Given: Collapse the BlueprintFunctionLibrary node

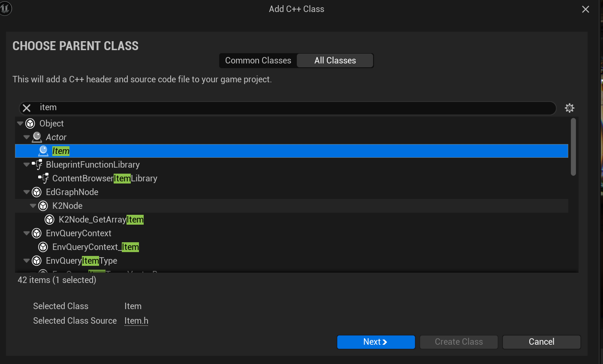Looking at the screenshot, I should [27, 165].
